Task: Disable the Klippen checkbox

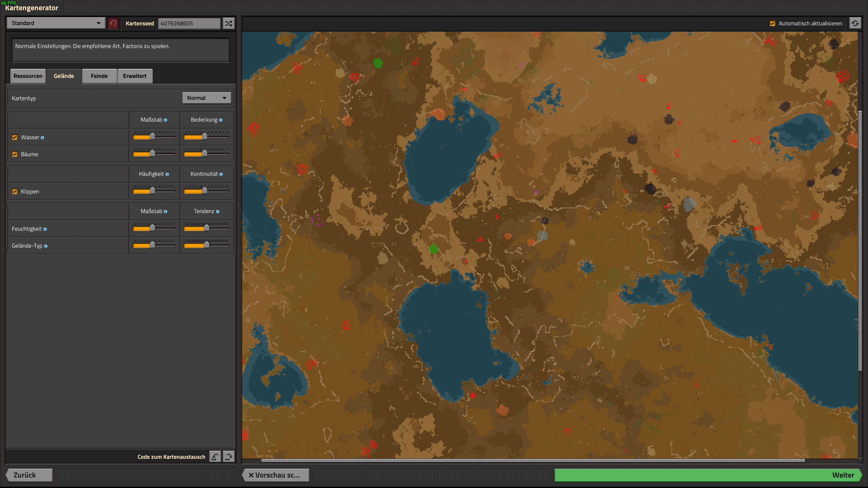Action: point(15,191)
